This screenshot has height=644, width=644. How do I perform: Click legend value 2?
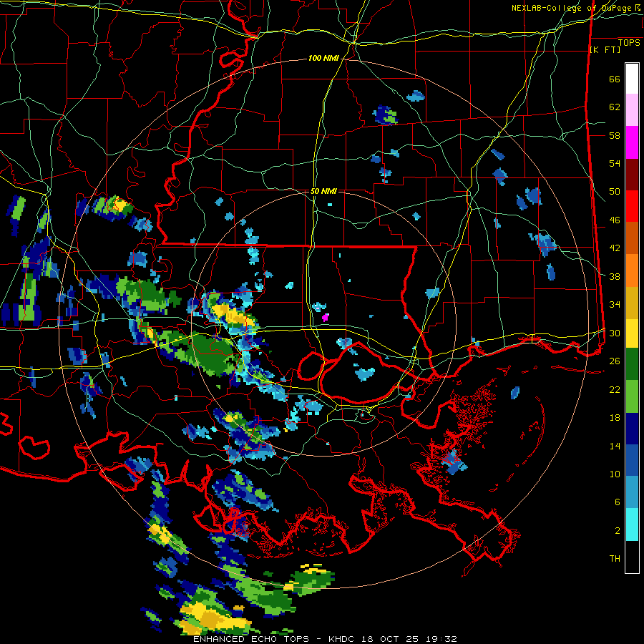(x=618, y=530)
